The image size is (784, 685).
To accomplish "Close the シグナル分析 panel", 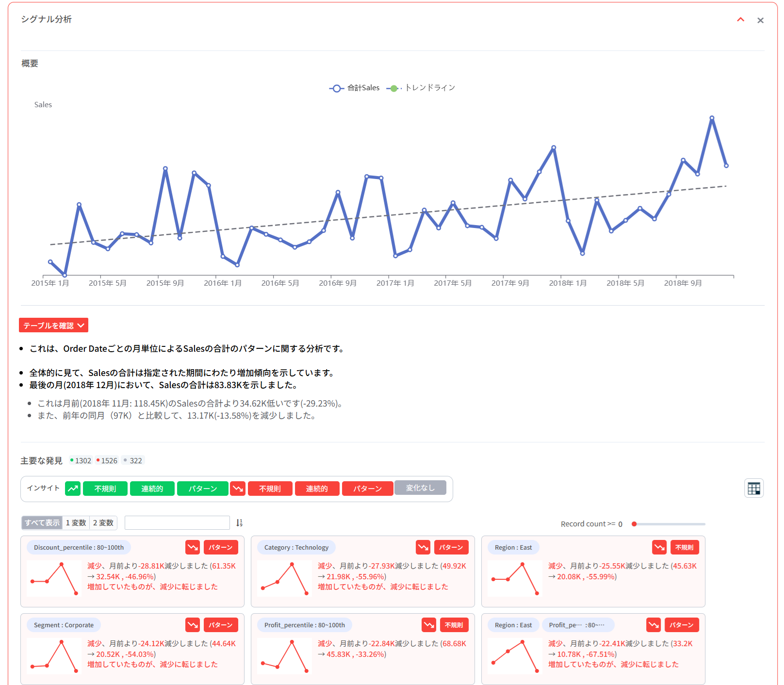I will click(x=760, y=20).
